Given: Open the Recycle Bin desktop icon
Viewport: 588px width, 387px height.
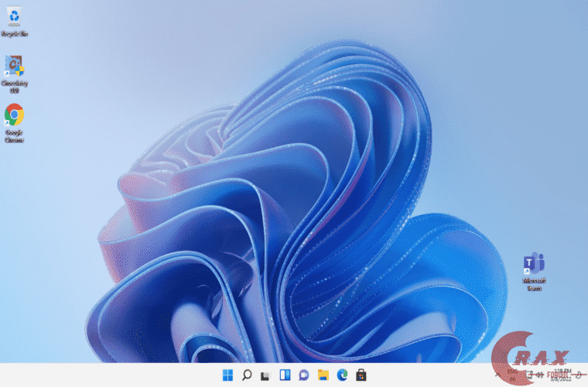Looking at the screenshot, I should 14,21.
